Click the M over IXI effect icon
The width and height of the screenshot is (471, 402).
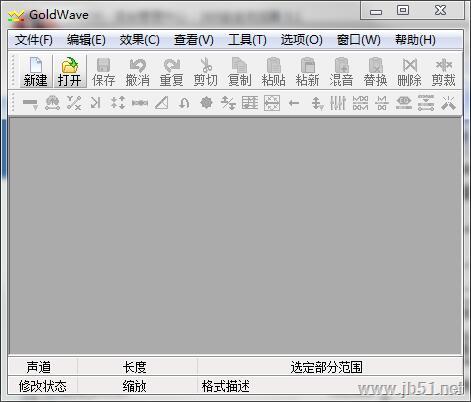(382, 103)
